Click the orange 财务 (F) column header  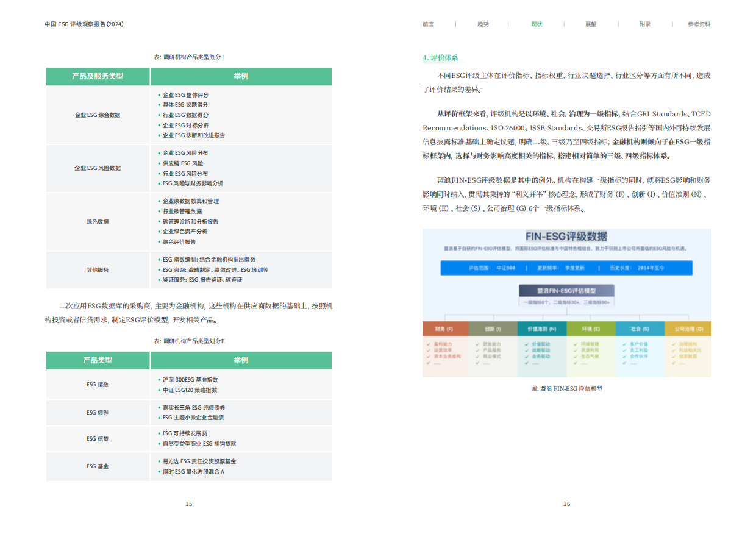click(445, 329)
